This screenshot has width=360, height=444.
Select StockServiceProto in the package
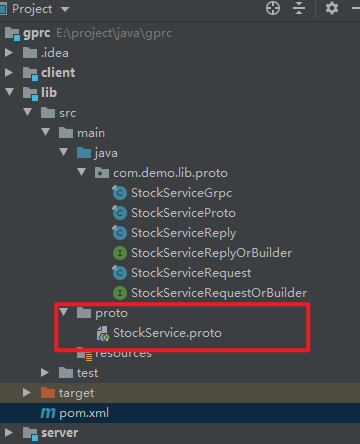point(183,213)
